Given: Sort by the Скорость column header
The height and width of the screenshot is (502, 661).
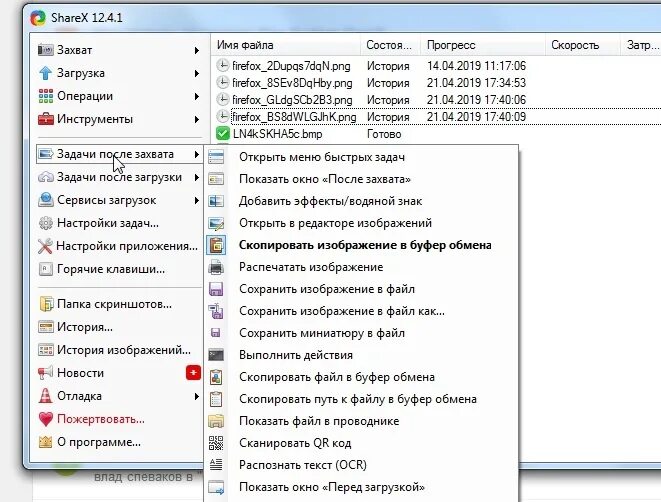Looking at the screenshot, I should (583, 45).
